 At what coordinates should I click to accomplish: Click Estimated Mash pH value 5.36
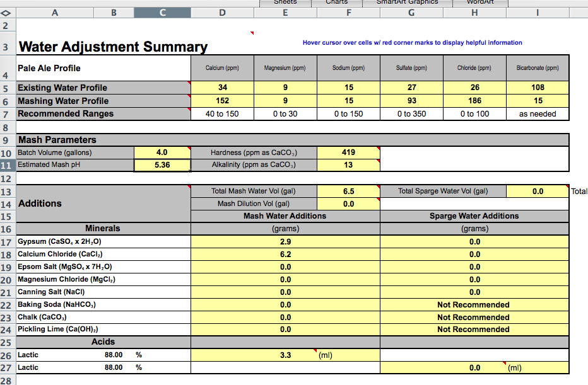point(162,165)
